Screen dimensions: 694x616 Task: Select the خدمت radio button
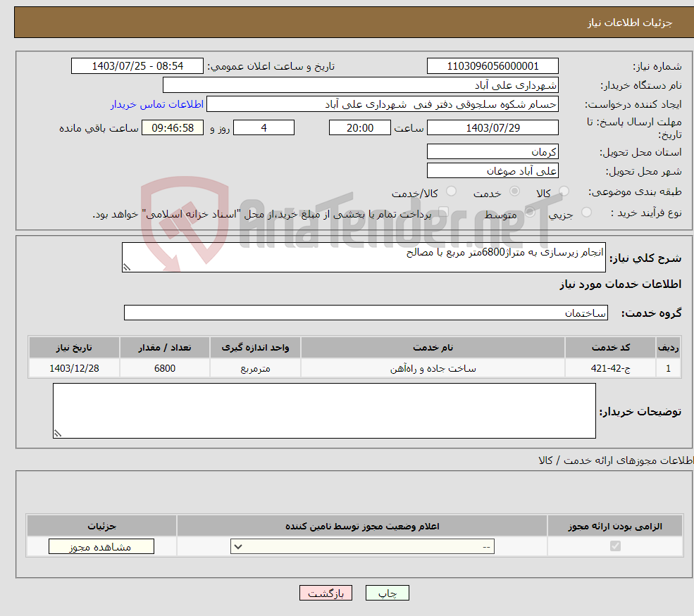pos(514,191)
